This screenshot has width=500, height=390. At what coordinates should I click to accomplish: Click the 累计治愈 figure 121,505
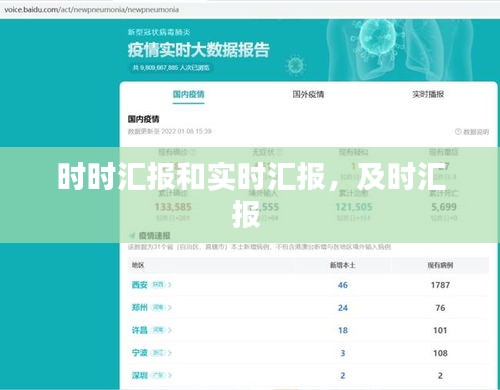pyautogui.click(x=354, y=207)
